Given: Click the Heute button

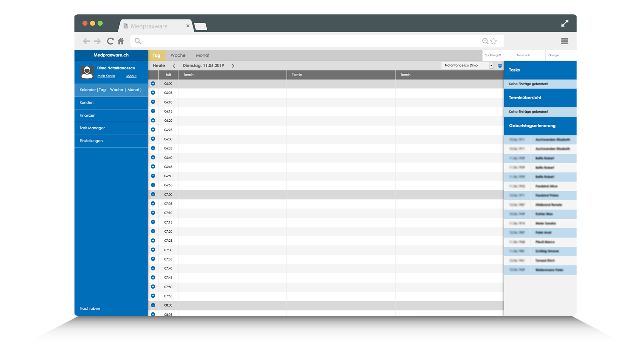Looking at the screenshot, I should tap(158, 65).
